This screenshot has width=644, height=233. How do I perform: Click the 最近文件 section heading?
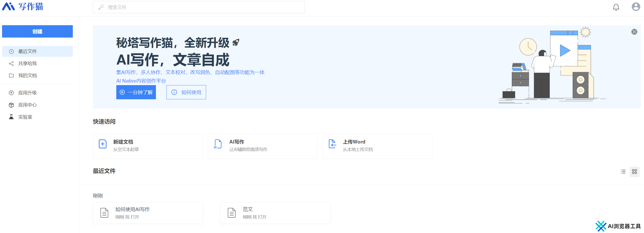[104, 171]
